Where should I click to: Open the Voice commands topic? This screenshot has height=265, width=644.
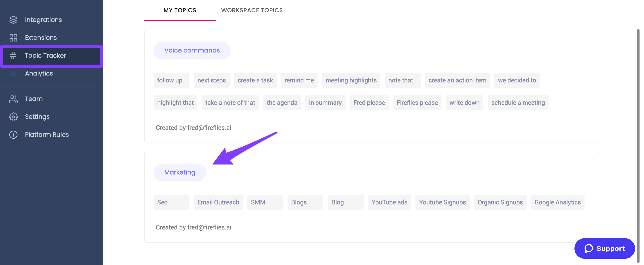tap(192, 50)
